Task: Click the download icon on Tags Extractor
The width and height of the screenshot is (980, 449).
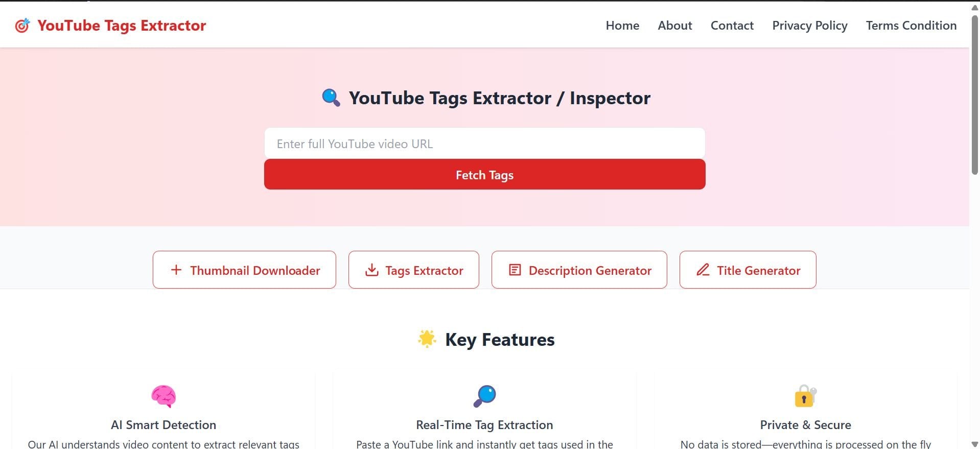Action: (x=371, y=270)
